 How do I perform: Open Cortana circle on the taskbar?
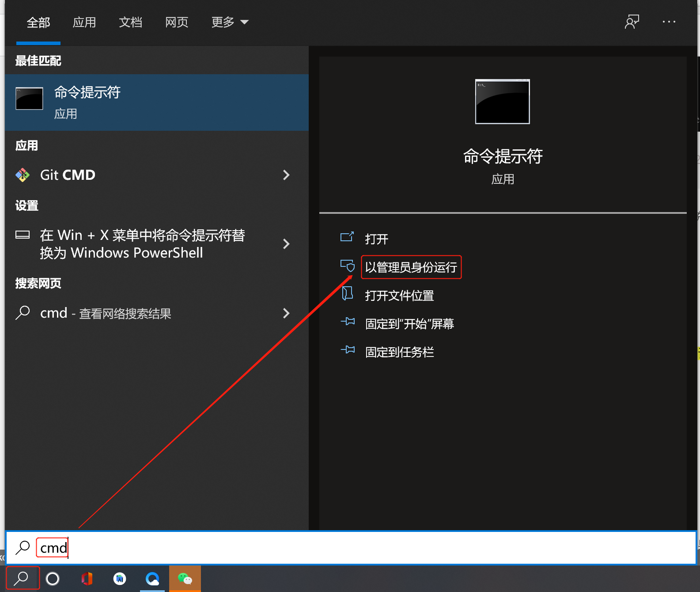coord(53,578)
